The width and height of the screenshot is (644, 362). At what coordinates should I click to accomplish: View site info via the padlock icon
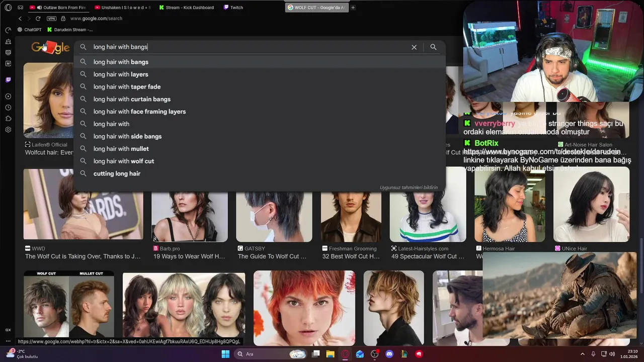pos(63,19)
